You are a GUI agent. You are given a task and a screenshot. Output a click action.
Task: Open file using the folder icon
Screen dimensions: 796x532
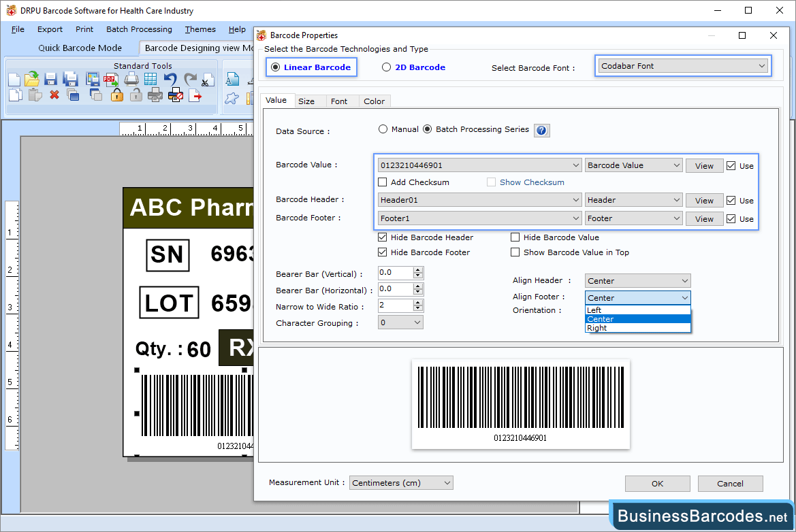pos(32,79)
